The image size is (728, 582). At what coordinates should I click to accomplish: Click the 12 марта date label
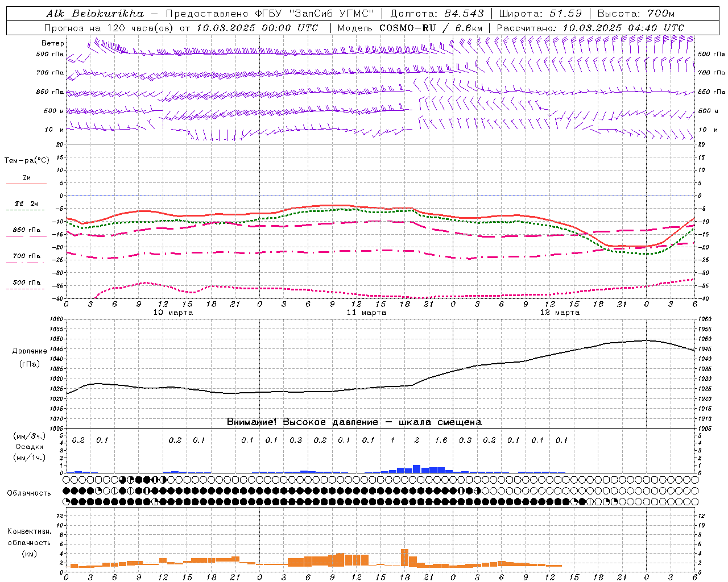pos(560,313)
